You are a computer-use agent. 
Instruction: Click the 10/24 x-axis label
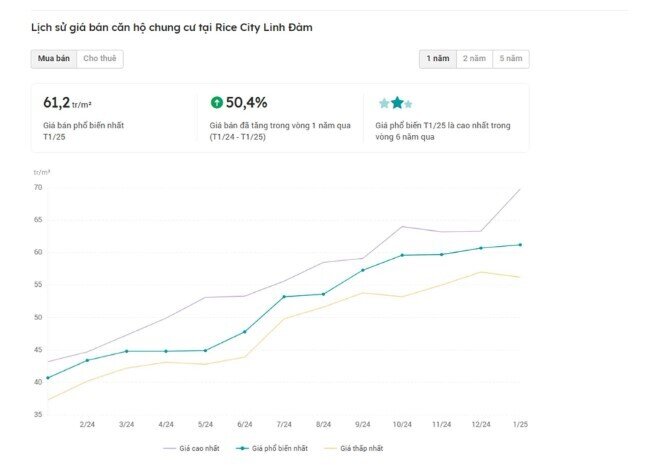coord(402,424)
